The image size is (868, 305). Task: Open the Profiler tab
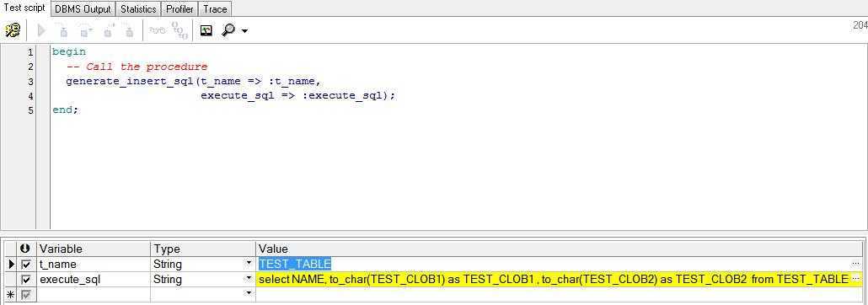(x=179, y=9)
